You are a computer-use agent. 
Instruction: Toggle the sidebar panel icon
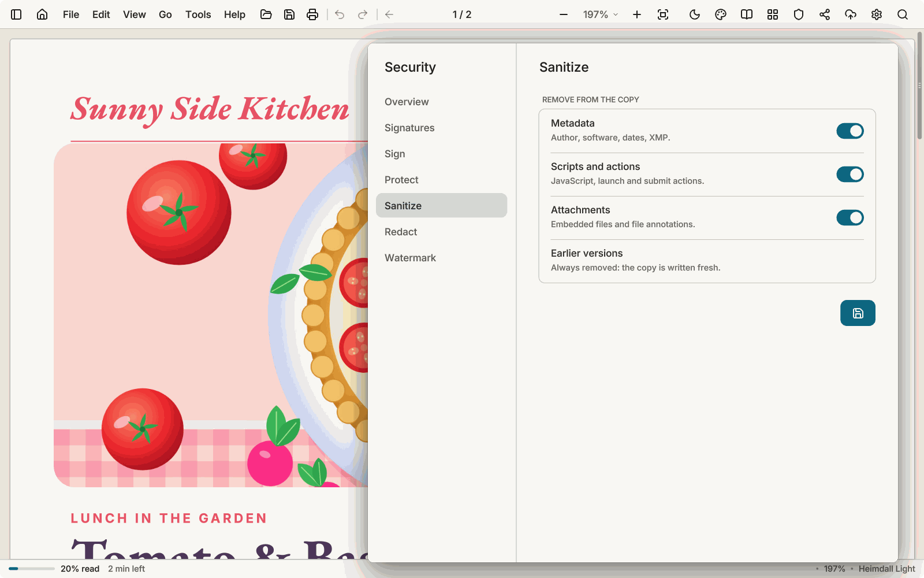(x=16, y=14)
